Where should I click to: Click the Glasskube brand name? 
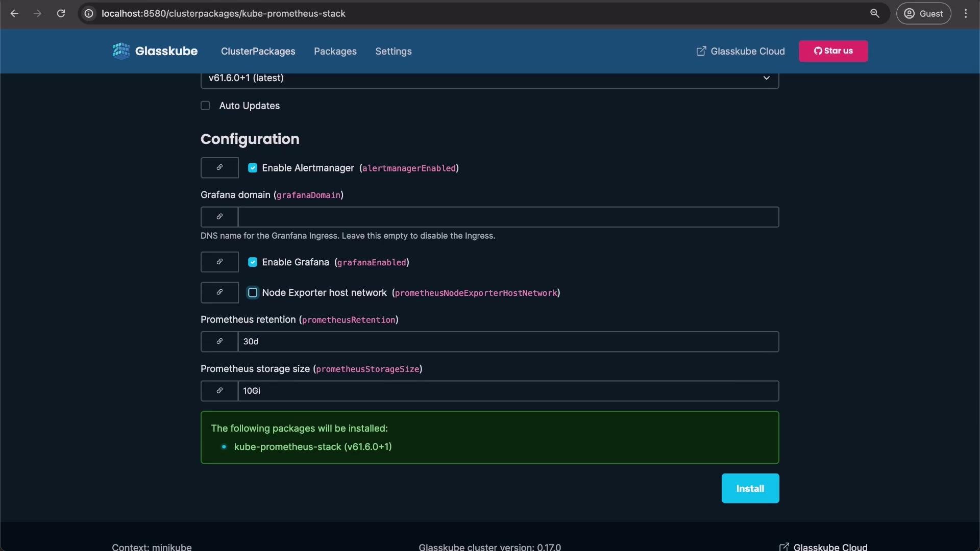point(166,51)
